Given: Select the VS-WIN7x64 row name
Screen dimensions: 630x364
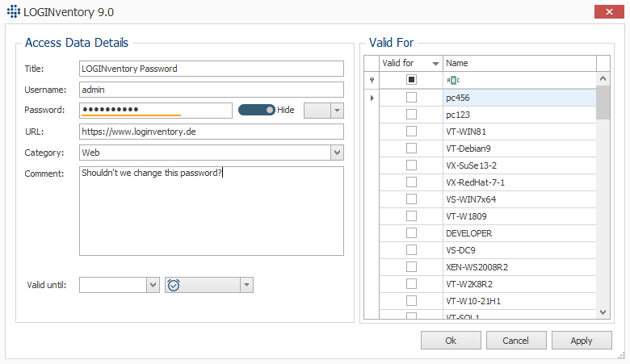Looking at the screenshot, I should [x=471, y=199].
